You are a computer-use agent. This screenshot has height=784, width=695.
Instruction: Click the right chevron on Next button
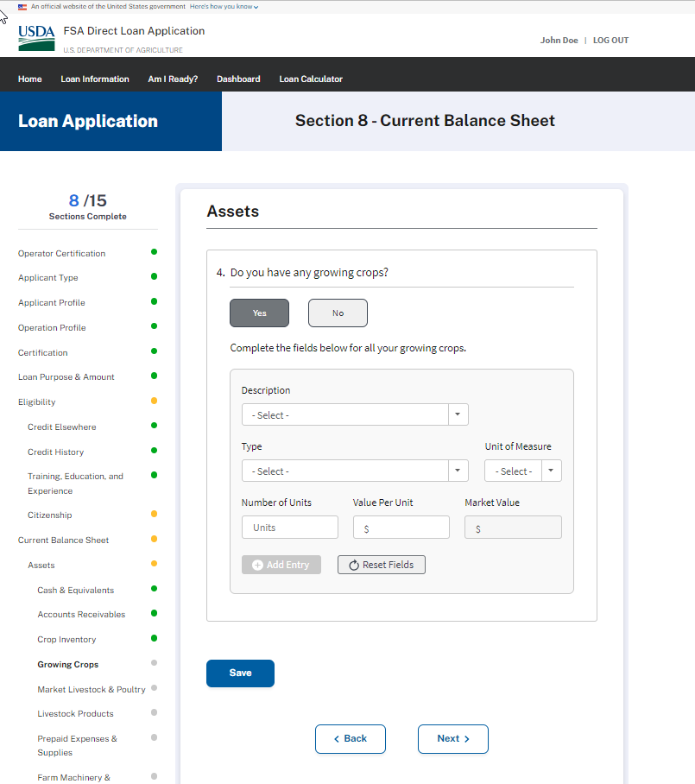[x=467, y=739]
